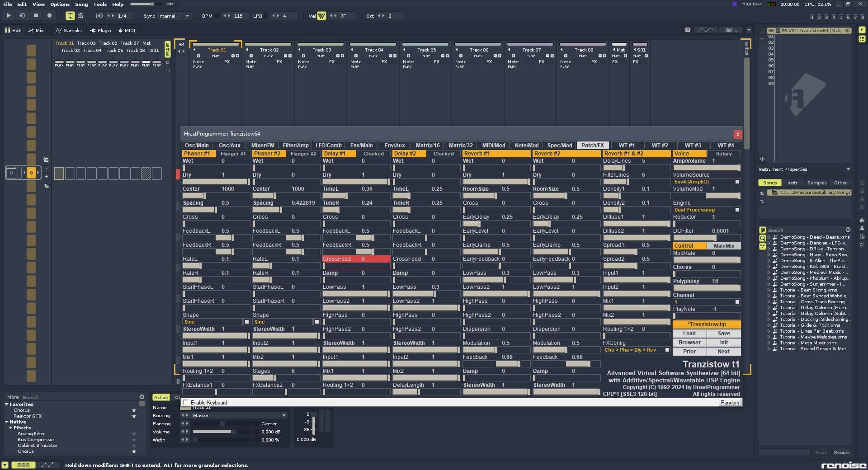Image resolution: width=868 pixels, height=470 pixels.
Task: Toggle Delay #1 Clocked mode
Action: (373, 154)
